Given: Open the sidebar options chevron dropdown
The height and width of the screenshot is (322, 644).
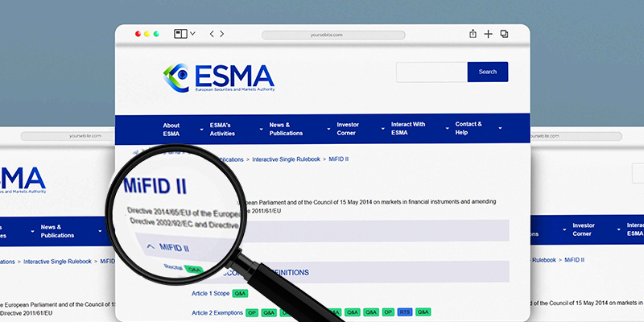Looking at the screenshot, I should (192, 34).
